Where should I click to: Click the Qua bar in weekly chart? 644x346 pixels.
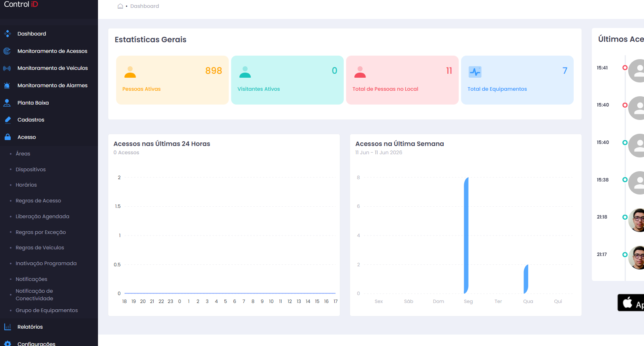coord(526,279)
